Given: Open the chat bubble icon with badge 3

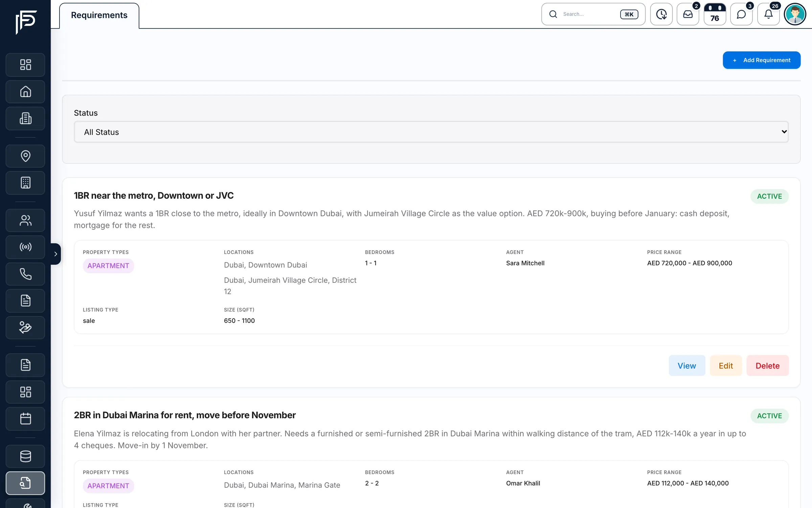Looking at the screenshot, I should [x=741, y=14].
